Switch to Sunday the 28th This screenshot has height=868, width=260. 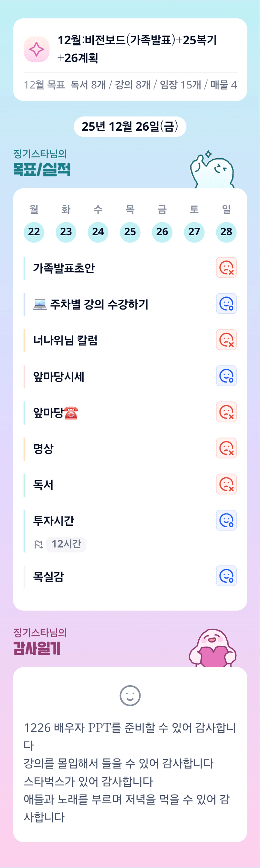pos(226,232)
